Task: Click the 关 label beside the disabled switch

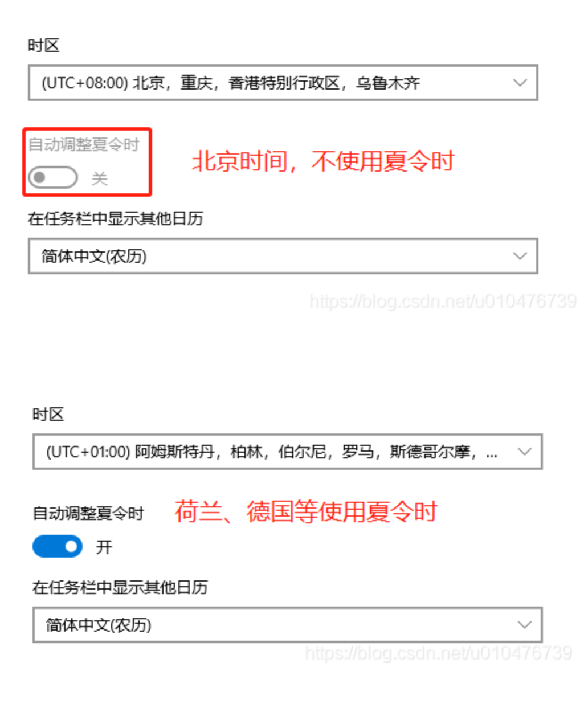Action: point(100,178)
